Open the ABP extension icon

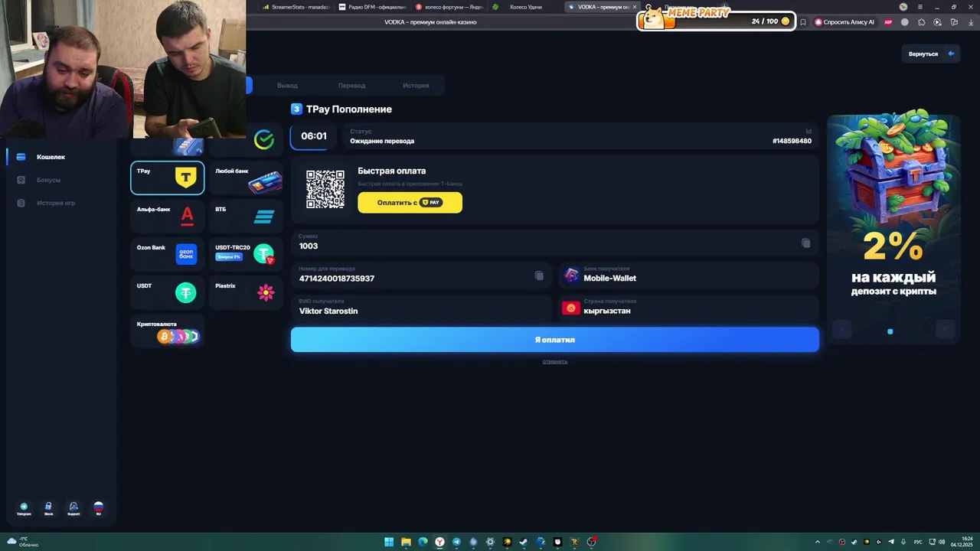click(x=888, y=22)
